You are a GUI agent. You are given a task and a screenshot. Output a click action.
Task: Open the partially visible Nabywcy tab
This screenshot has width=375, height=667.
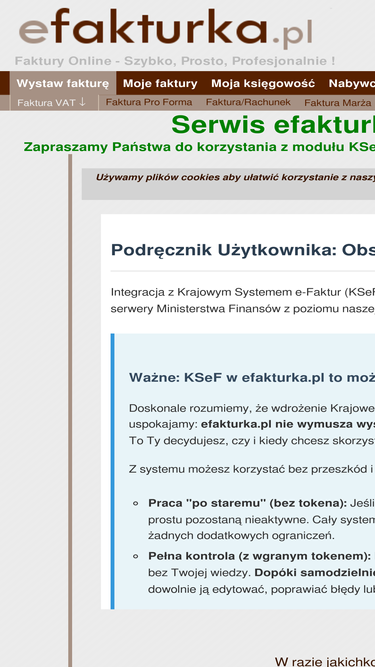351,83
